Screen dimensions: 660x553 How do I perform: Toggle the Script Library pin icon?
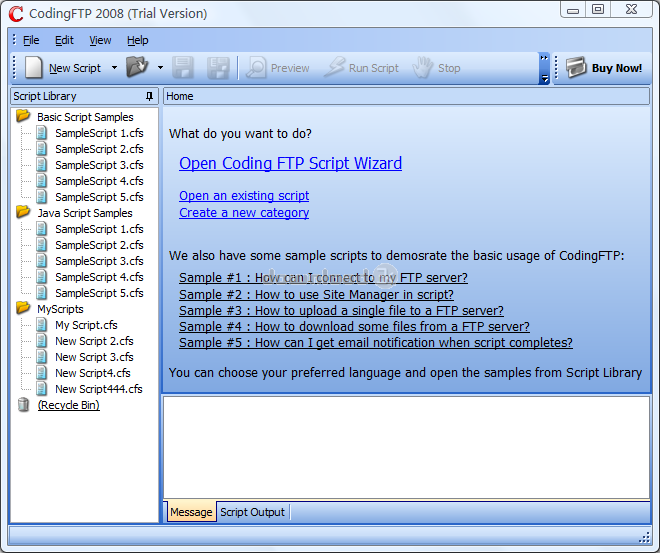149,96
